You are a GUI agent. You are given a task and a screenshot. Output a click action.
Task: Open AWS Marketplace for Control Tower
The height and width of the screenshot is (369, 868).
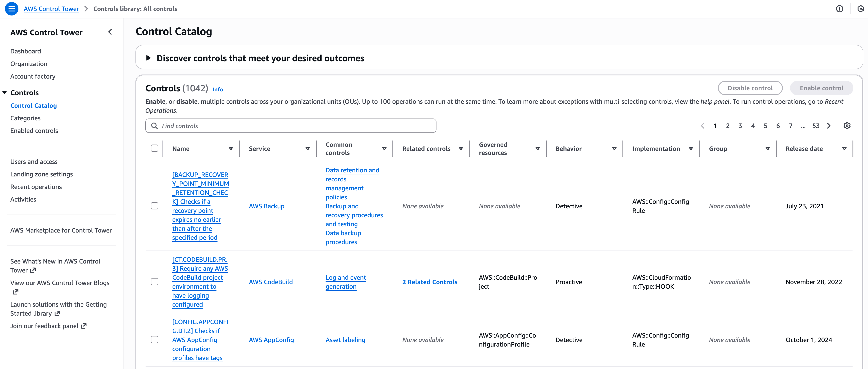pyautogui.click(x=61, y=230)
